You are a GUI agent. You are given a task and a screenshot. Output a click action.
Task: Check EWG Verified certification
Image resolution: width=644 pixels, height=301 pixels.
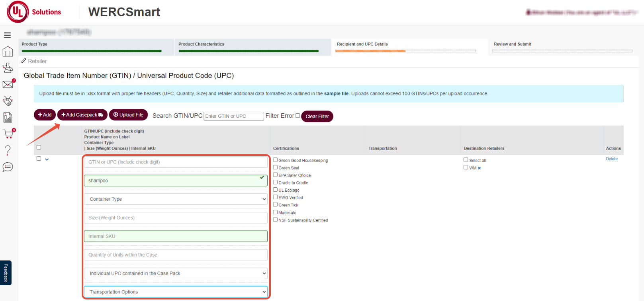point(275,197)
